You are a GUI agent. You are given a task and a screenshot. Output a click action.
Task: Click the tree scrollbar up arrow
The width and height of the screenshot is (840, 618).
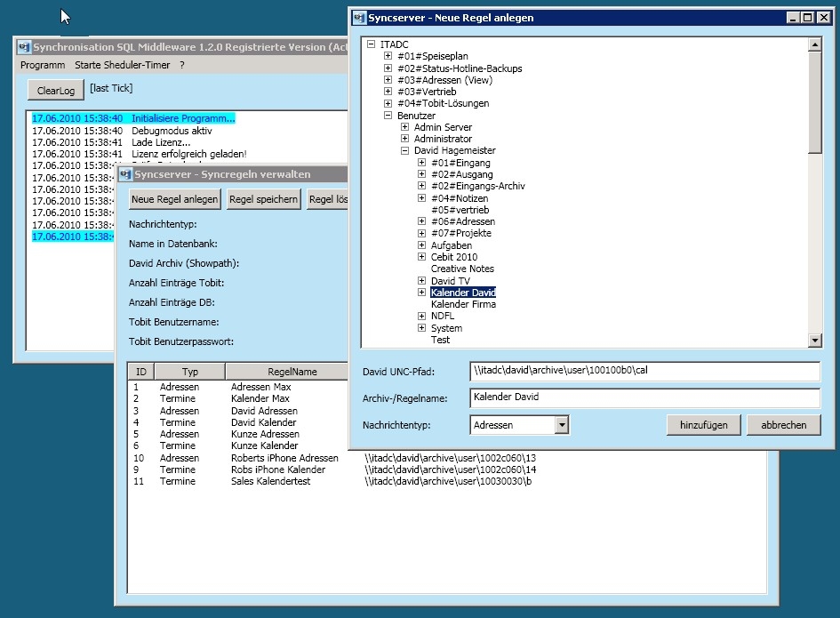pos(815,44)
